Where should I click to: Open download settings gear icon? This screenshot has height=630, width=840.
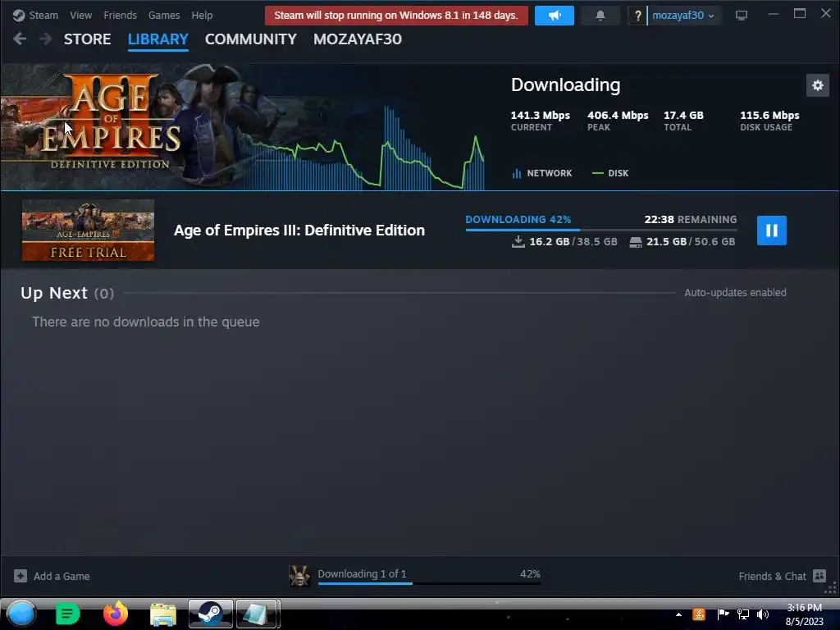tap(818, 85)
